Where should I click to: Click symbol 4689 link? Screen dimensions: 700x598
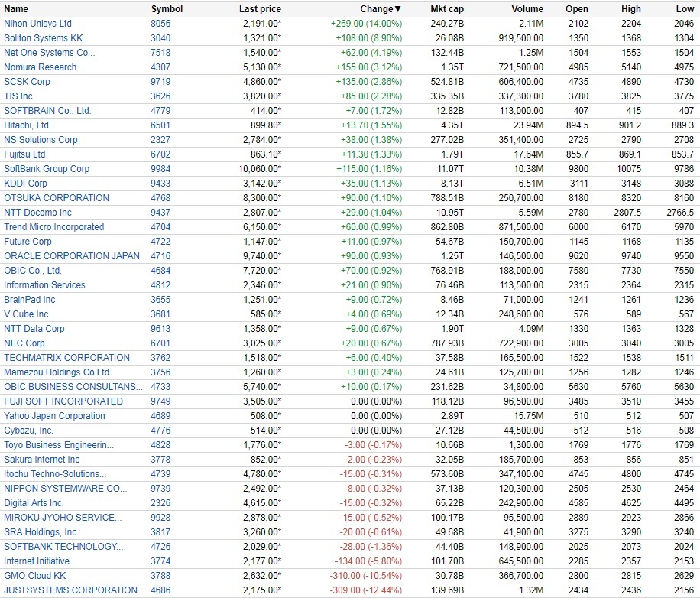point(160,416)
